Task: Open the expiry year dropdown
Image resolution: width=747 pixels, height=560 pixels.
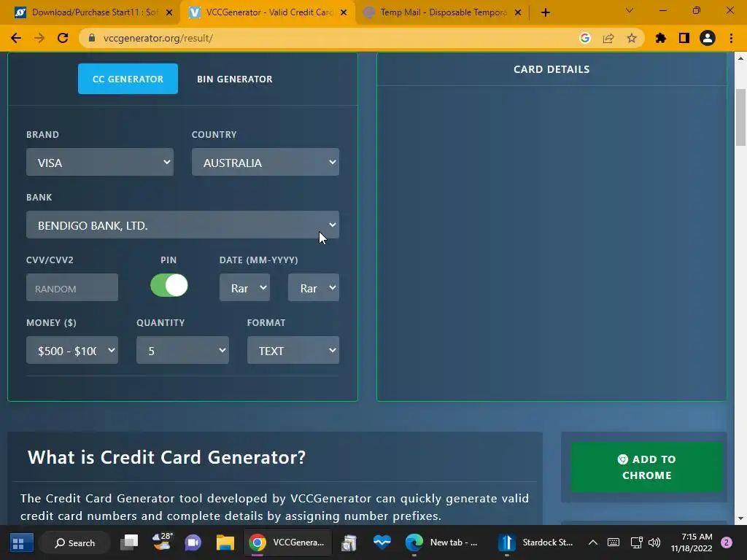Action: pos(314,287)
